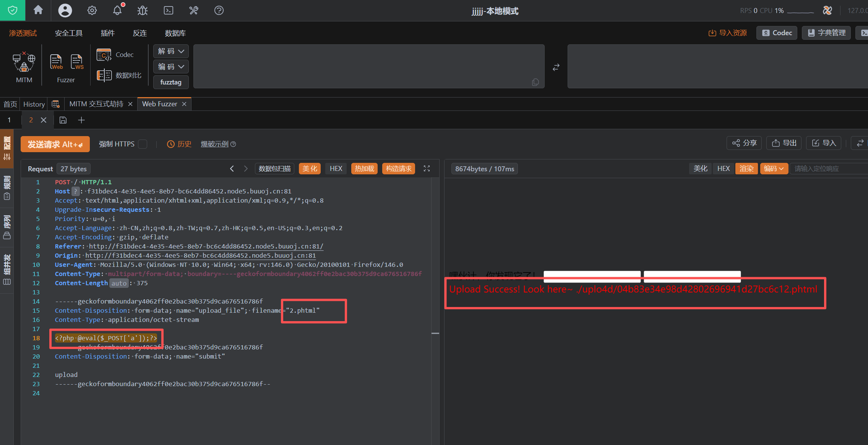Open the response 编码 encoding dropdown
Viewport: 868px width, 445px height.
774,169
